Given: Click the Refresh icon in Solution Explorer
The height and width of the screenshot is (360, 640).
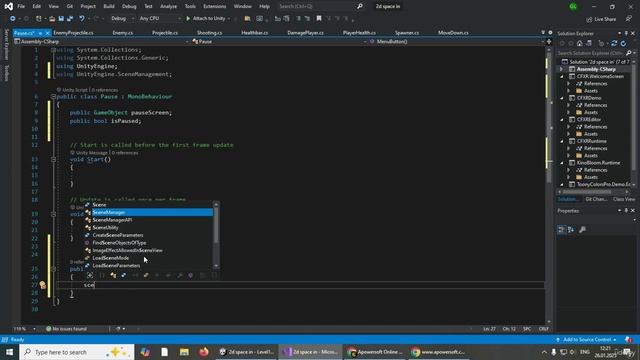Looking at the screenshot, I should pyautogui.click(x=623, y=43).
